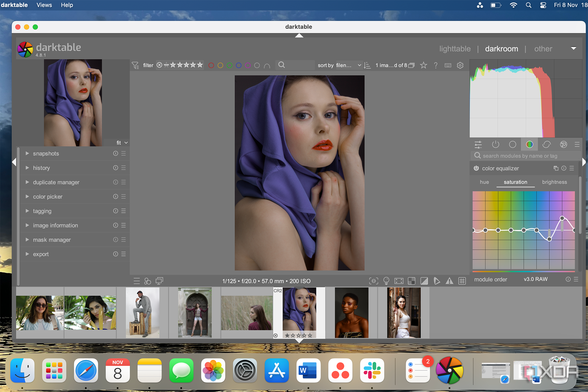
Task: Switch to lighttable view
Action: click(x=455, y=49)
